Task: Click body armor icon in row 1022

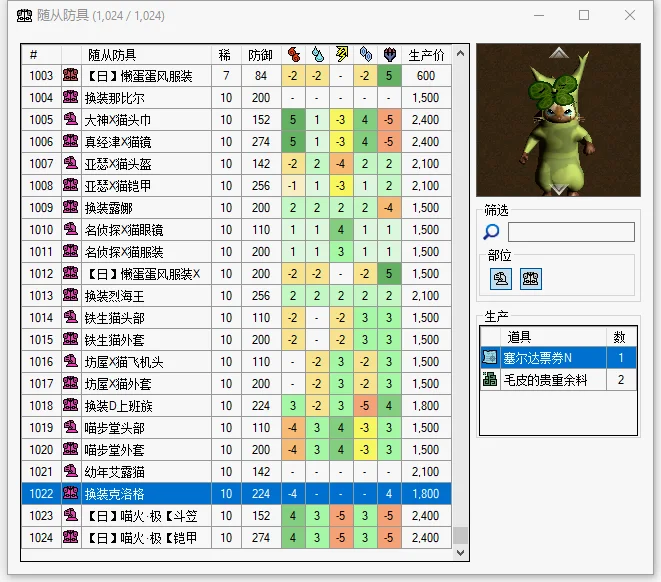Action: (x=71, y=493)
